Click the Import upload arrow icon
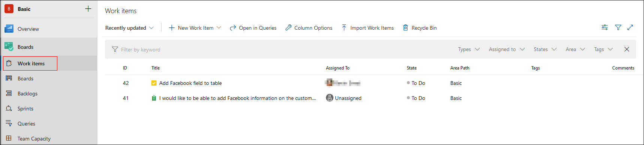644x145 pixels. coord(344,27)
